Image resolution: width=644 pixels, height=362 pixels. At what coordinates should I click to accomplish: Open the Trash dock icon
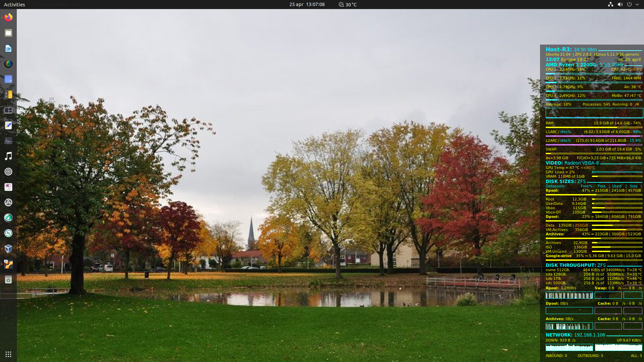point(8,280)
